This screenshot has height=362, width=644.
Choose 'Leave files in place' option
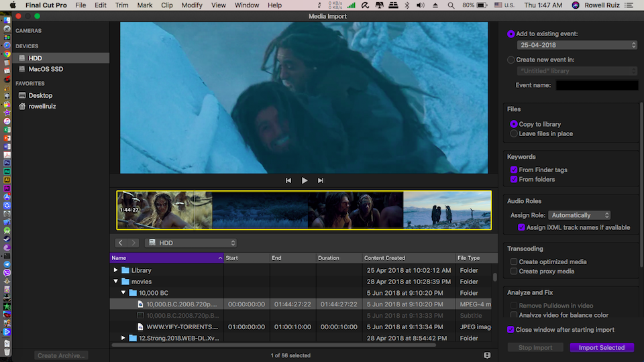pyautogui.click(x=514, y=133)
